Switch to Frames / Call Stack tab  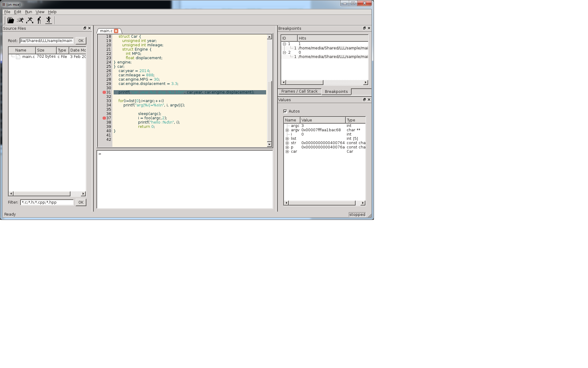[x=299, y=91]
